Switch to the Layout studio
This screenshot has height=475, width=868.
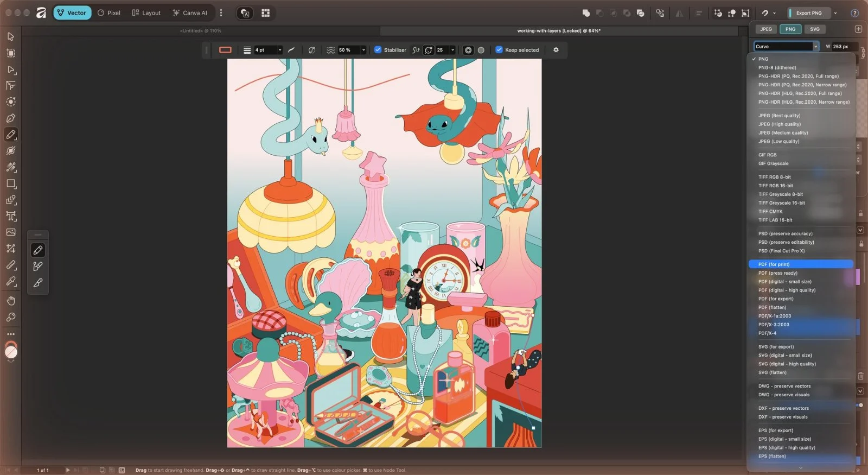[x=146, y=13]
